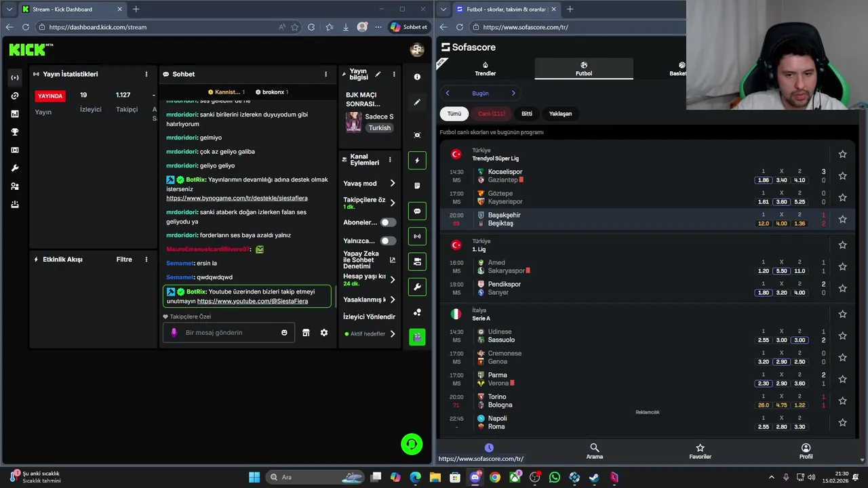Toggle the Yalnızca chat mode switch
868x488 pixels.
(388, 241)
